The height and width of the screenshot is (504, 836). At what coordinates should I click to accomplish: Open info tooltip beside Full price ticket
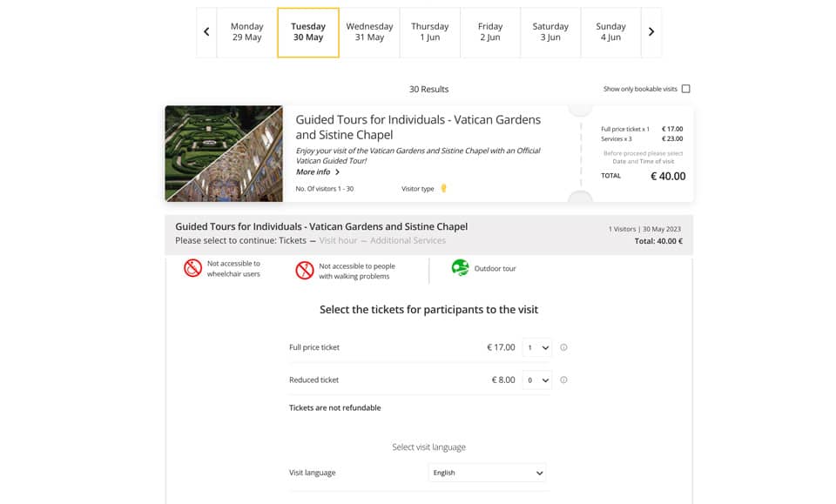563,347
